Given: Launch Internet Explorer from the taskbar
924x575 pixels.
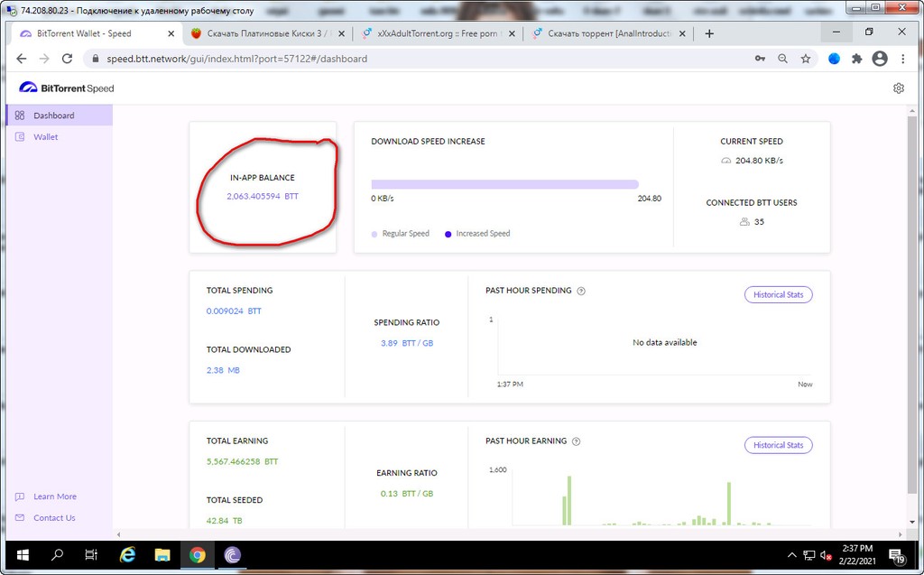Looking at the screenshot, I should (127, 555).
